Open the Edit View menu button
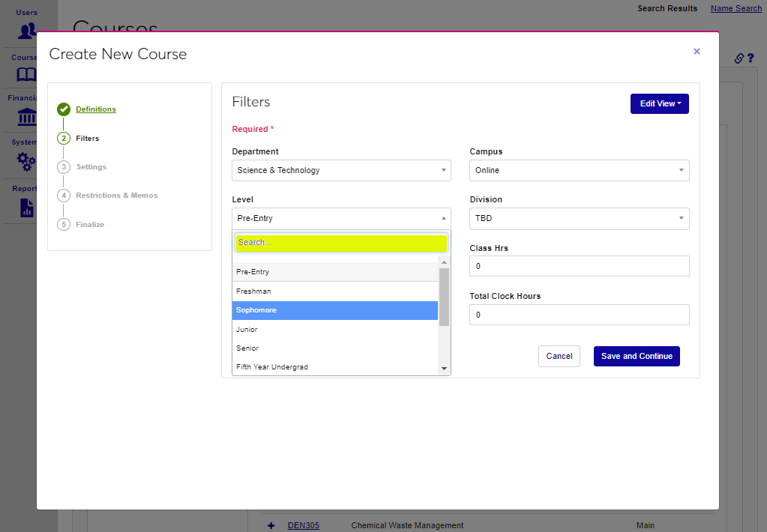Screen dimensions: 767x532 pyautogui.click(x=659, y=103)
